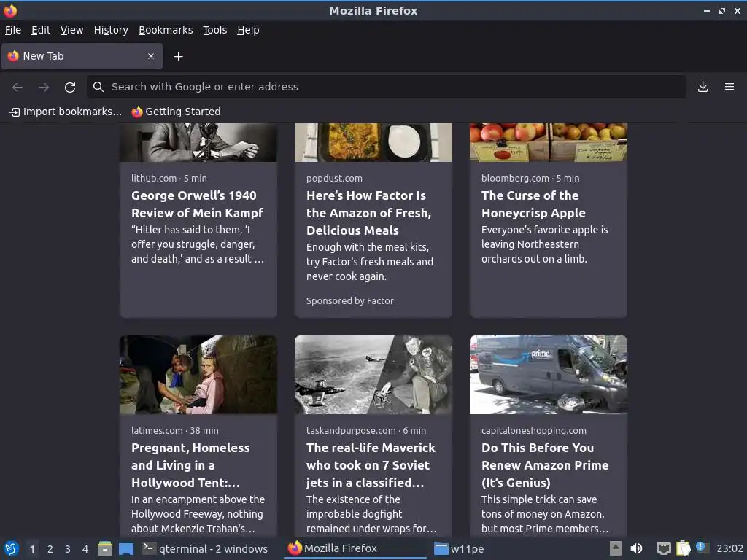Click the 'taskandpurpose.com · 6 min' source text
The height and width of the screenshot is (560, 747).
366,430
